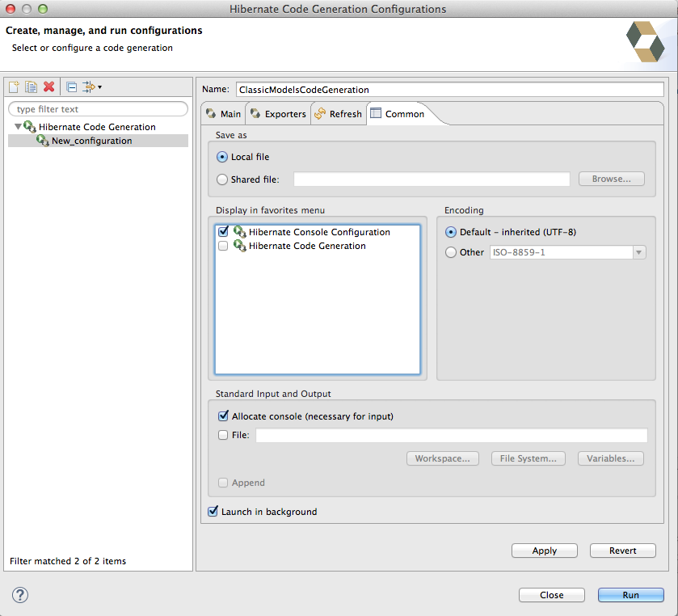Click the Run button
Image resolution: width=678 pixels, height=616 pixels.
(x=631, y=595)
